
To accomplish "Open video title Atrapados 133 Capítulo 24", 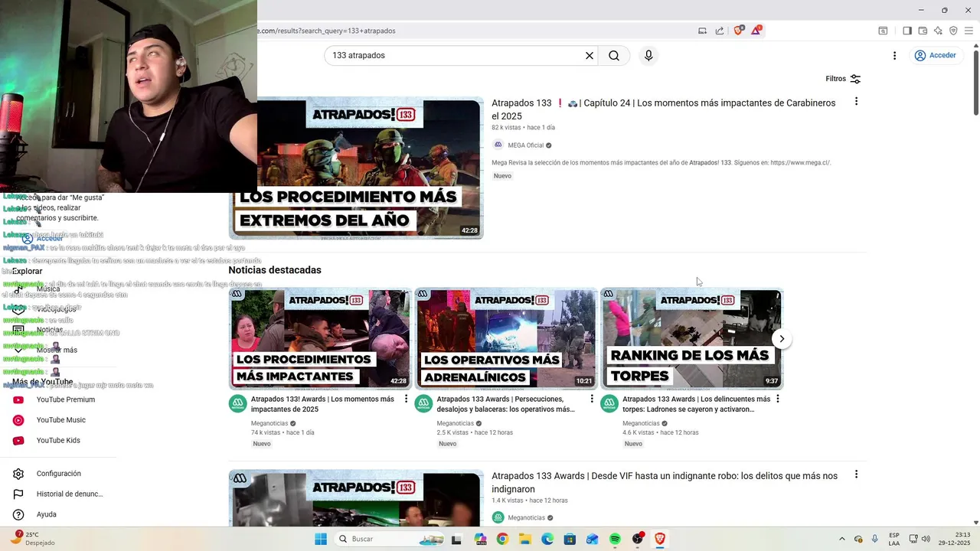I will pos(663,109).
